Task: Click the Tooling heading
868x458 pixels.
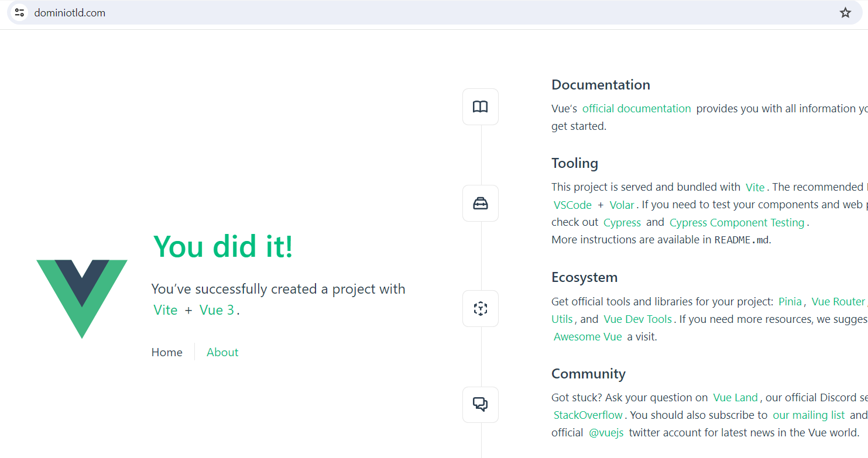Action: [575, 163]
